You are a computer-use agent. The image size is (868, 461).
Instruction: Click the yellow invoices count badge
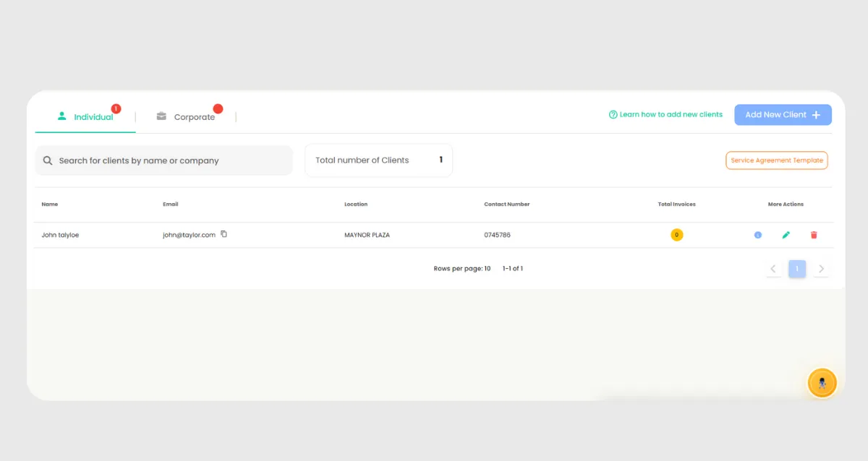point(676,235)
